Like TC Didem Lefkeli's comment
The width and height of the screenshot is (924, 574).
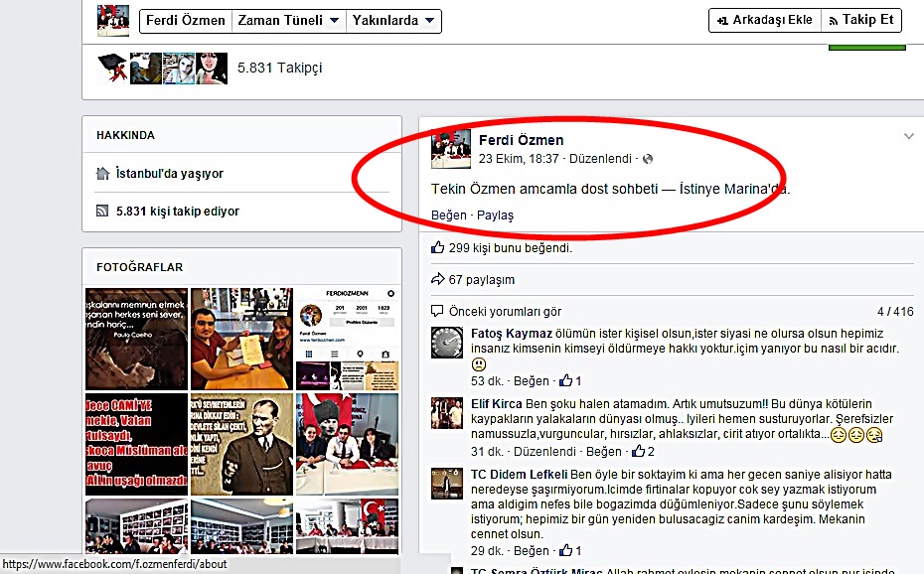pyautogui.click(x=531, y=551)
